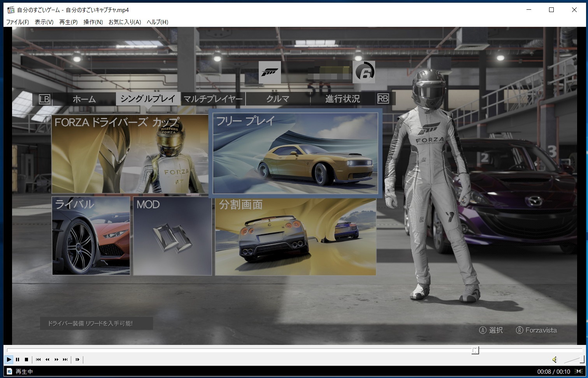Click the LB bumper icon

(44, 99)
